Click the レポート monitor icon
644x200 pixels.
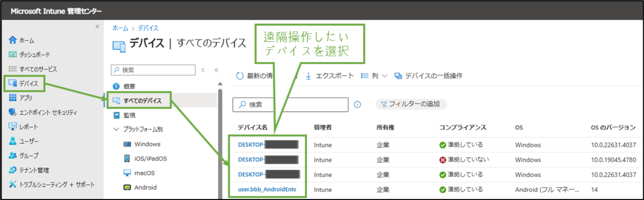[13, 127]
